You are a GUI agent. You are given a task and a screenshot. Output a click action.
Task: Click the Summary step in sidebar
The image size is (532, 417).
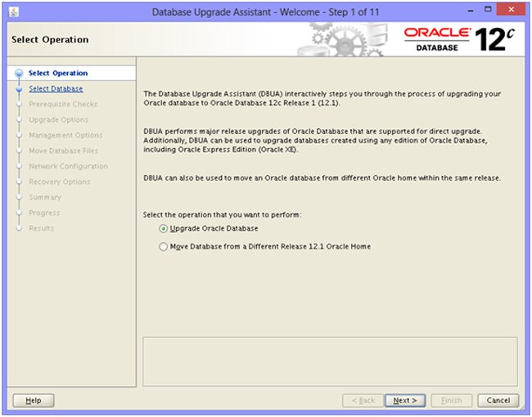point(45,198)
